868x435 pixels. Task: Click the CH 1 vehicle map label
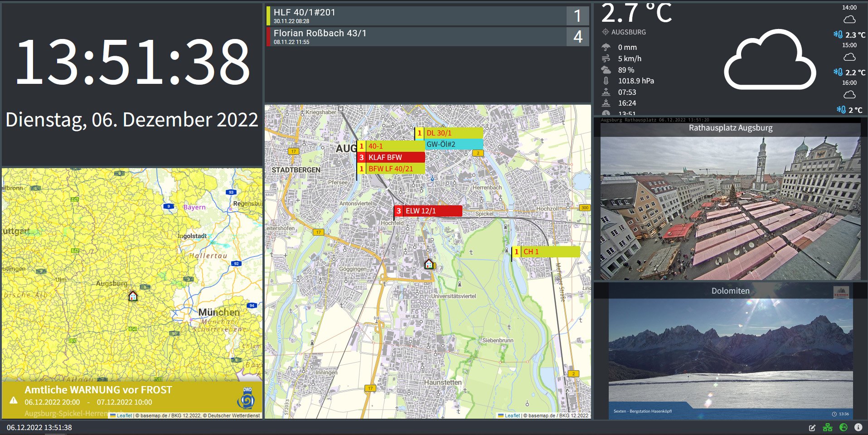coord(546,251)
